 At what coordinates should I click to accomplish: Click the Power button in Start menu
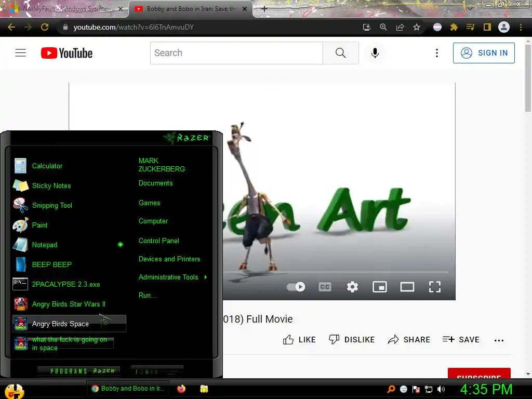click(157, 371)
